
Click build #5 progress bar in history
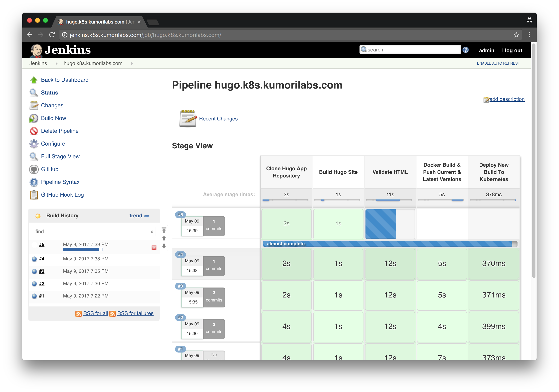pos(83,250)
